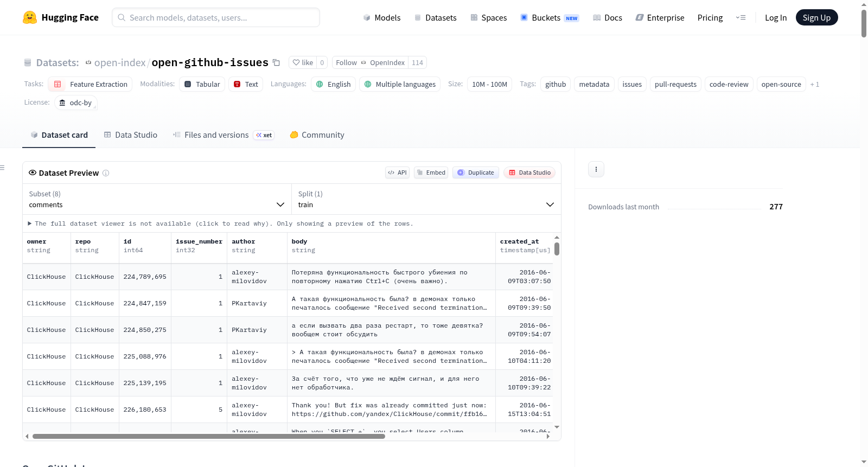
Task: Click the Hugging Face logo icon
Action: click(30, 17)
